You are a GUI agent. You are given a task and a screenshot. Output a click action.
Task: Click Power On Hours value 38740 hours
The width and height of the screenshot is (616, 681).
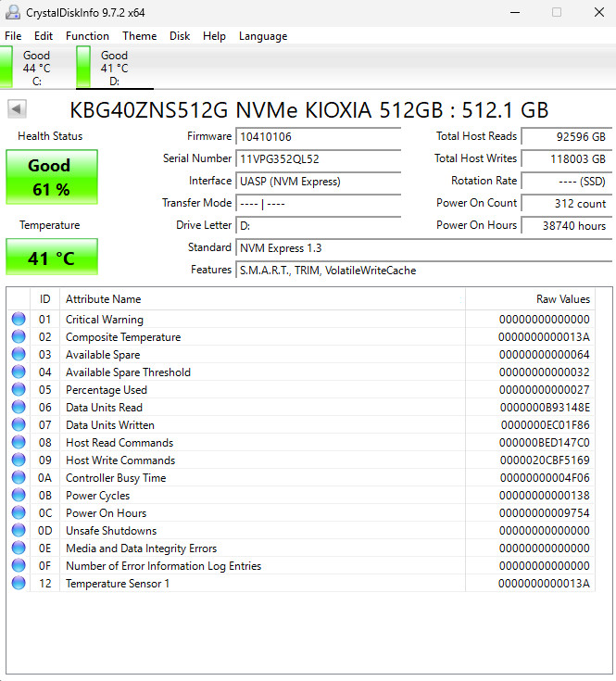[x=567, y=226]
